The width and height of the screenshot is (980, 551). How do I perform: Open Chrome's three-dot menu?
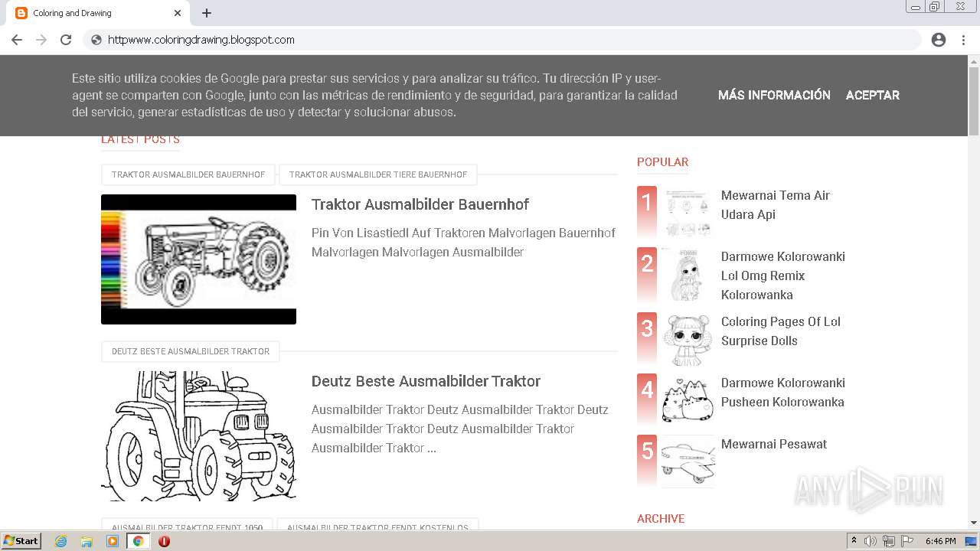click(x=963, y=40)
